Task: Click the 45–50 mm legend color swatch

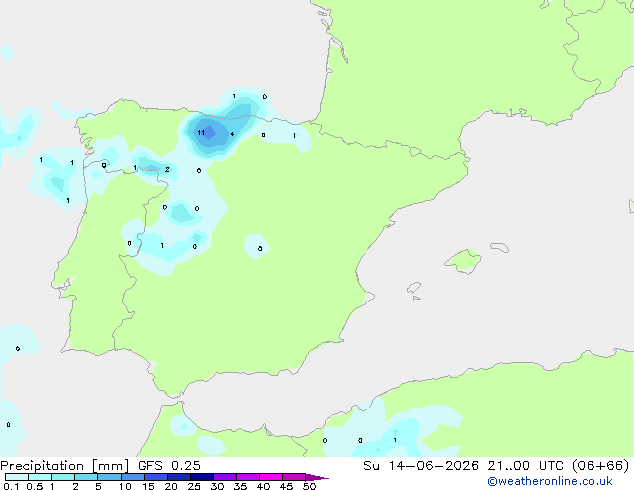Action: (294, 477)
